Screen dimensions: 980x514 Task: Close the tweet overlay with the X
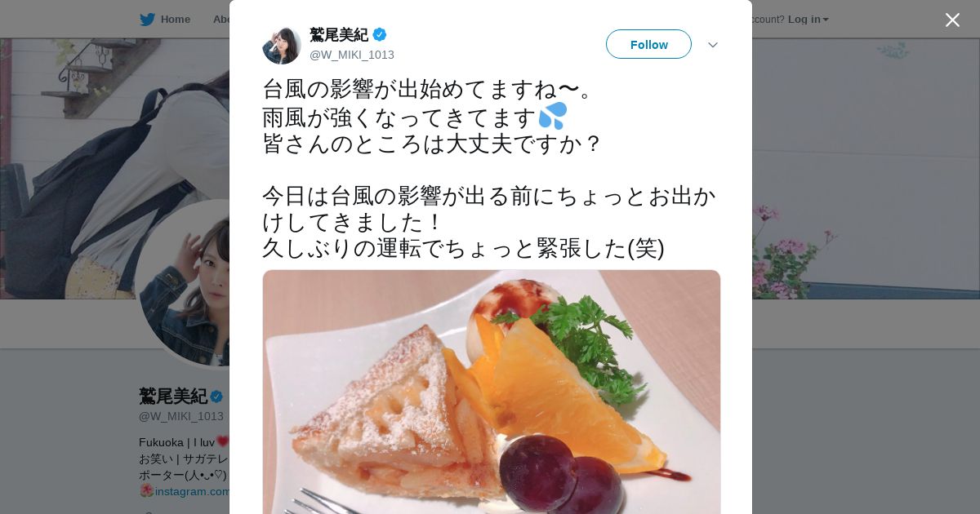(x=952, y=20)
